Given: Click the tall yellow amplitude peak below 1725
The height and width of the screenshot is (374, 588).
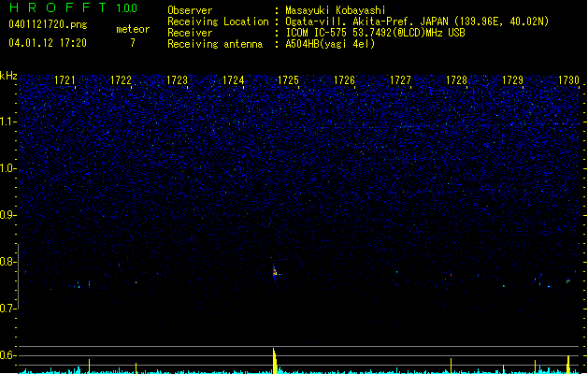Looking at the screenshot, I should (274, 359).
